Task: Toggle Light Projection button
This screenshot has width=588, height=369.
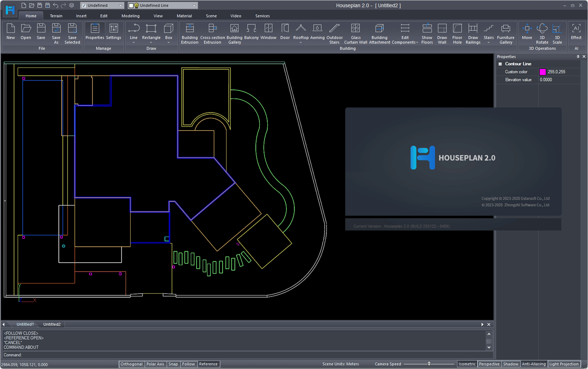Action: click(564, 364)
